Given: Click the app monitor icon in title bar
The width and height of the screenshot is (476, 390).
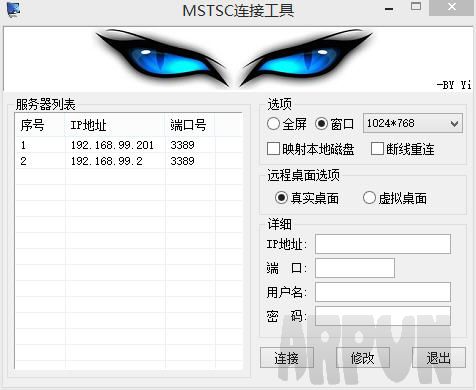Looking at the screenshot, I should click(13, 9).
